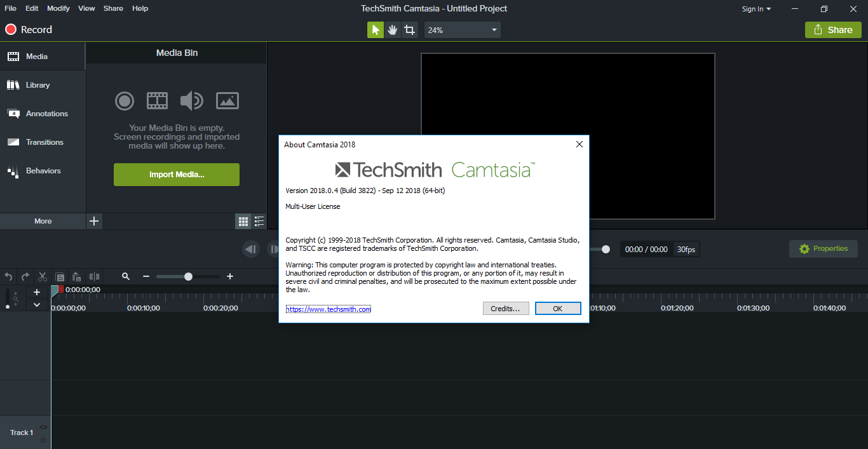Click the 0:01:20;00 mark on timeline ruler
Viewport: 868px width, 449px height.
coord(677,308)
